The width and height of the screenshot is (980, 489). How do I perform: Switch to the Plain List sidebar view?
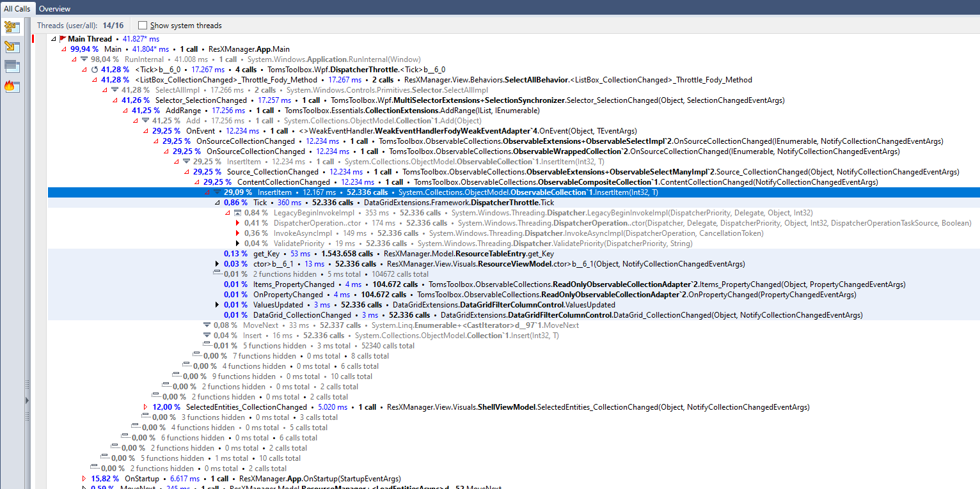click(x=12, y=66)
